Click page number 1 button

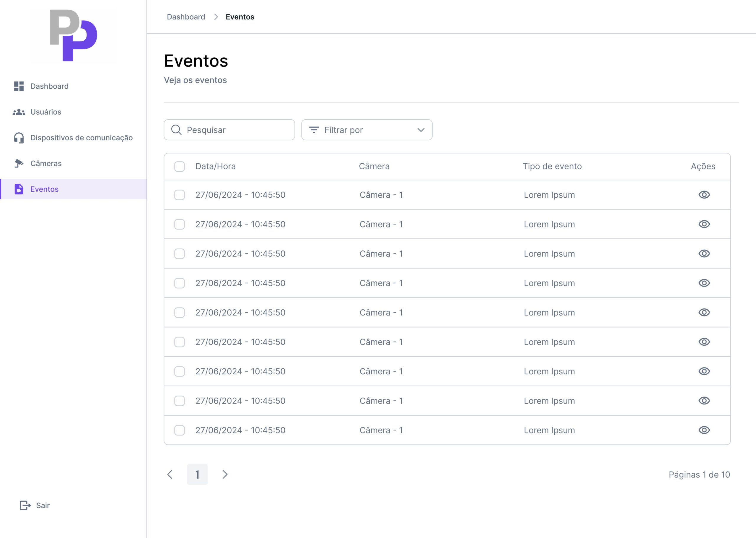tap(197, 474)
